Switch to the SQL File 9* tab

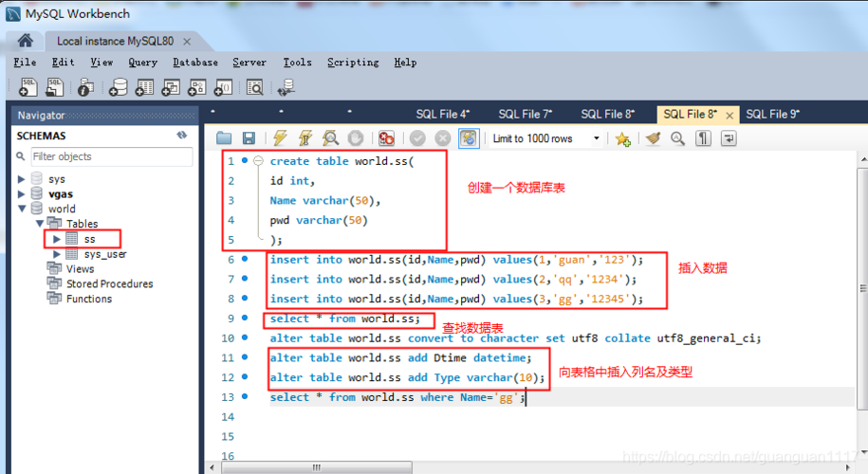point(773,114)
